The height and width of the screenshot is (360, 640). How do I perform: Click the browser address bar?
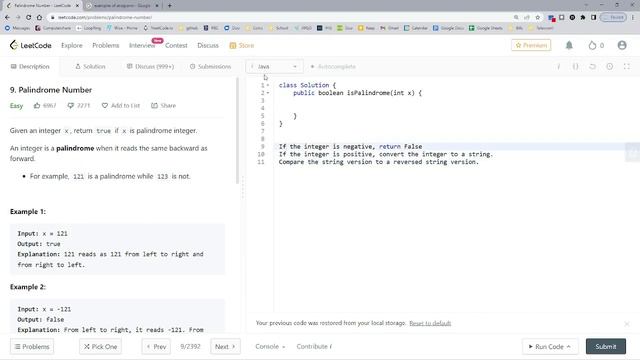click(282, 17)
